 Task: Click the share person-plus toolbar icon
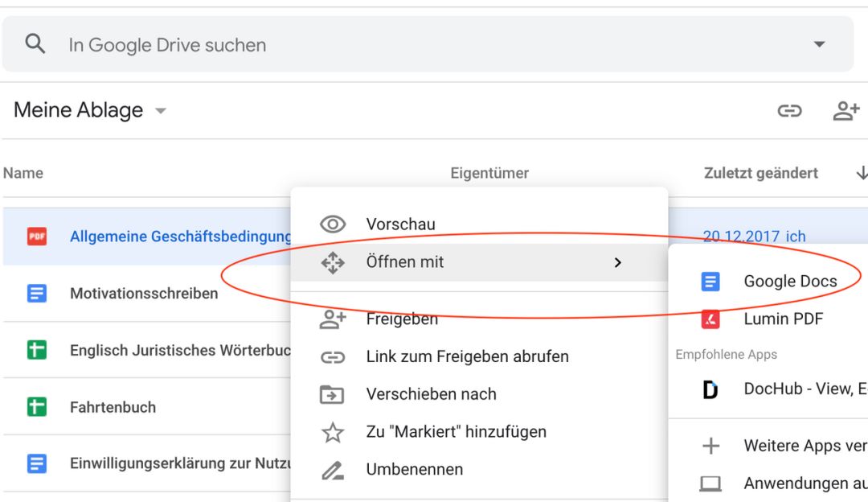click(845, 111)
